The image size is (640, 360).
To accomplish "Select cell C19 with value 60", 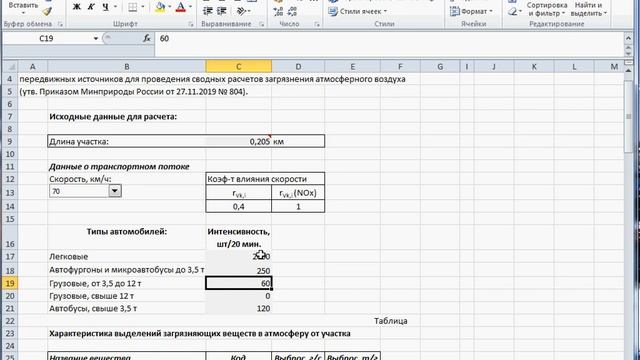I will point(238,283).
